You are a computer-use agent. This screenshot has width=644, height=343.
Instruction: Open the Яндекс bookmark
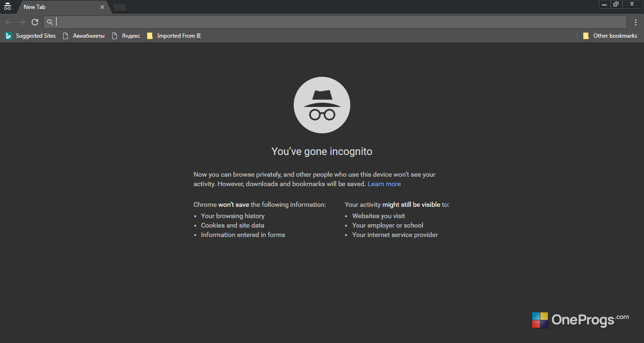[126, 36]
